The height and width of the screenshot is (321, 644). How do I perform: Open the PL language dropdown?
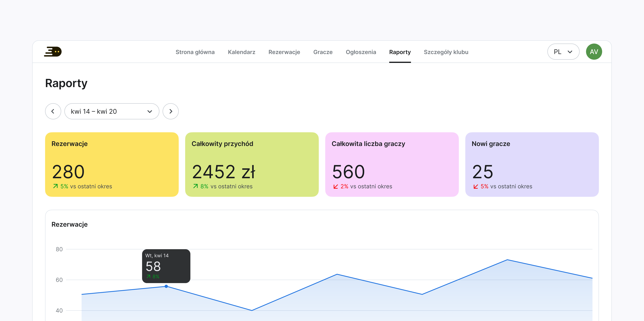tap(563, 52)
